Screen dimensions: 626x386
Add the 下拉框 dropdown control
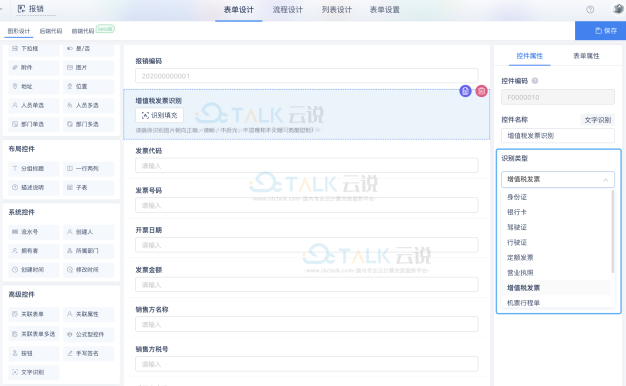(34, 49)
